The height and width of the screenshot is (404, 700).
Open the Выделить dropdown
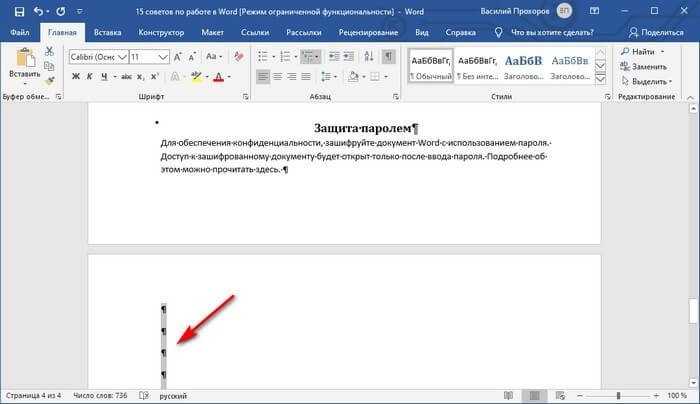pyautogui.click(x=646, y=81)
